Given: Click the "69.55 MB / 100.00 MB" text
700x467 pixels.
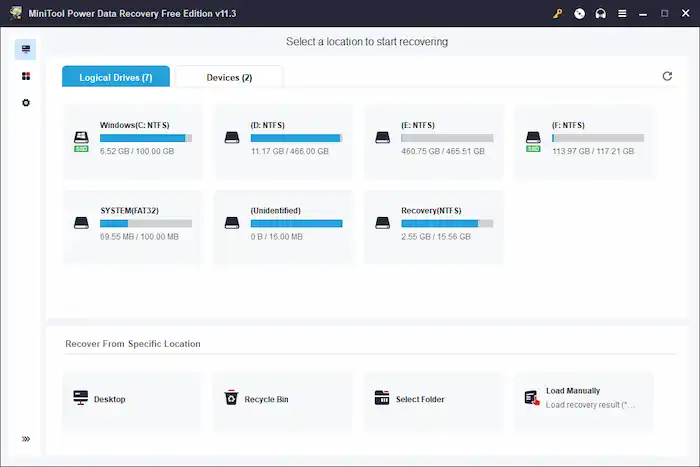Looking at the screenshot, I should [139, 237].
